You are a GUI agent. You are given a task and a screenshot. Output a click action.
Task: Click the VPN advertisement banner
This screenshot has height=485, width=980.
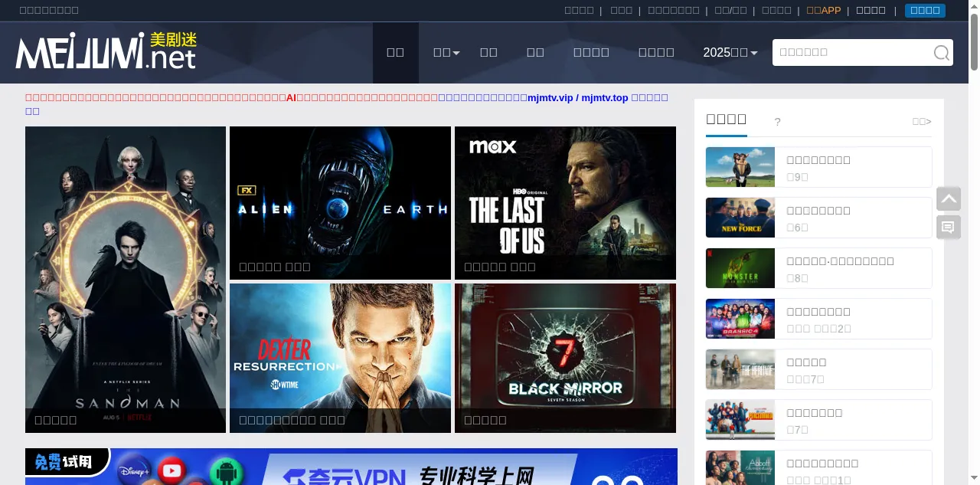351,467
